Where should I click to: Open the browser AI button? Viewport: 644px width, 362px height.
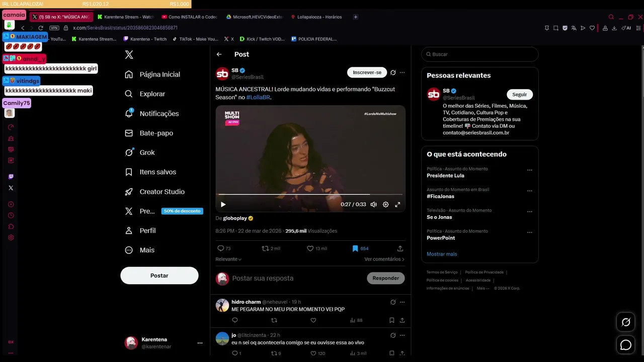(626, 28)
